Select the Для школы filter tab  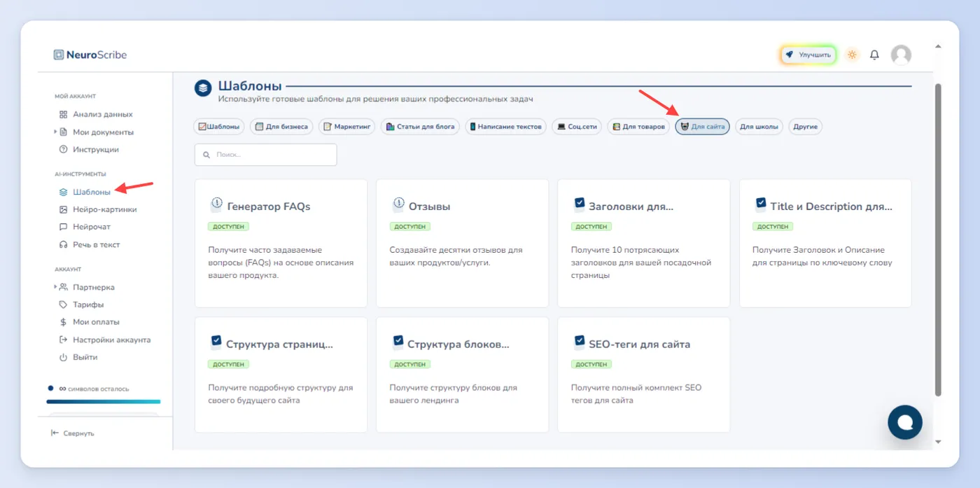click(759, 127)
